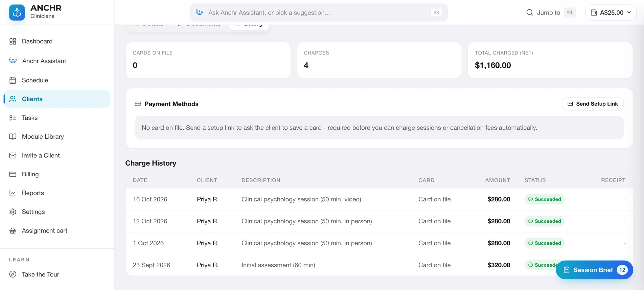
Task: Click the Jump to magnifier icon
Action: coord(530,13)
